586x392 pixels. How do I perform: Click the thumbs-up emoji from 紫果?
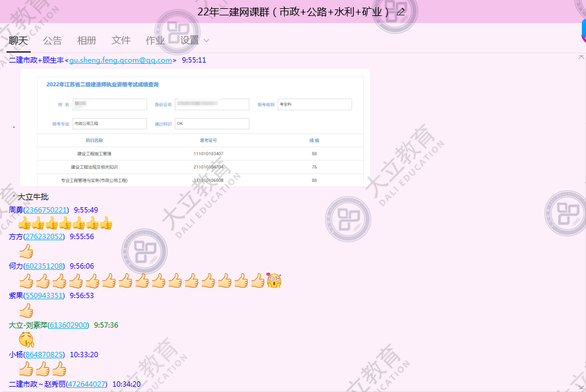click(x=26, y=311)
